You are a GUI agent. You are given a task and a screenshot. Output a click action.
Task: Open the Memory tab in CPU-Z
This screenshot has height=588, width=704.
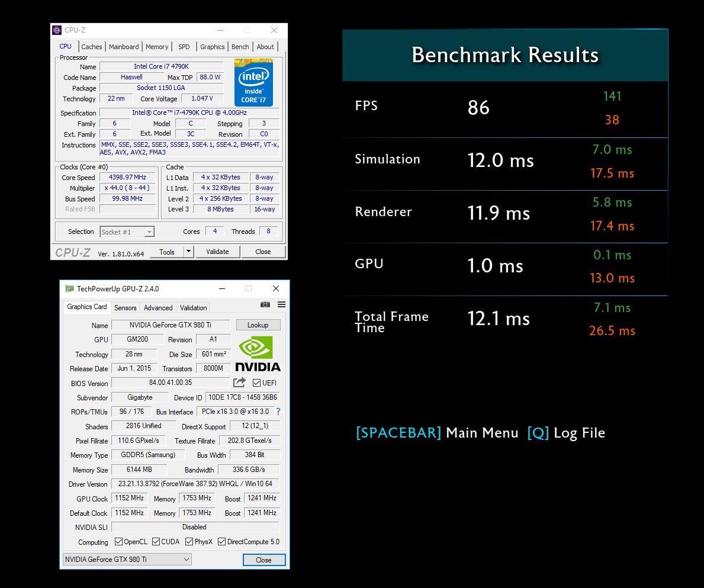click(x=157, y=47)
